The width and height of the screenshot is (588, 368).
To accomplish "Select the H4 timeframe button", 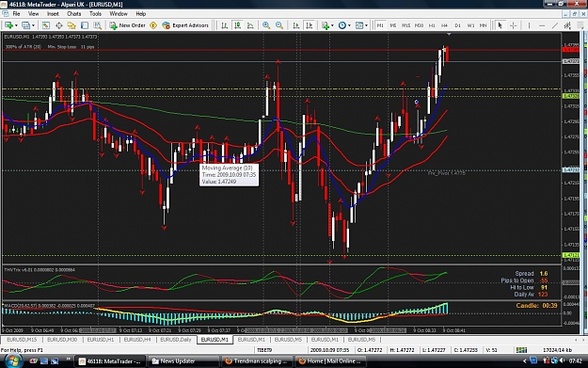I will [x=445, y=25].
